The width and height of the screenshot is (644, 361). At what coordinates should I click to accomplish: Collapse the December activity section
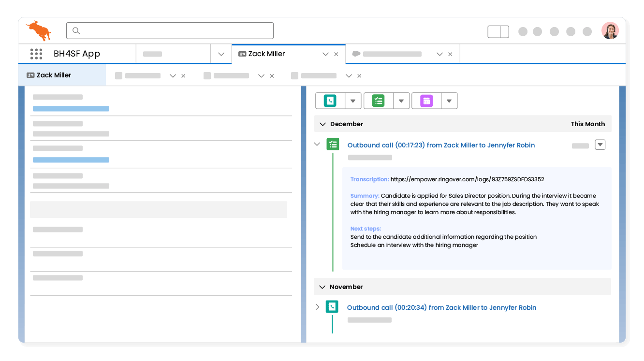pos(322,124)
